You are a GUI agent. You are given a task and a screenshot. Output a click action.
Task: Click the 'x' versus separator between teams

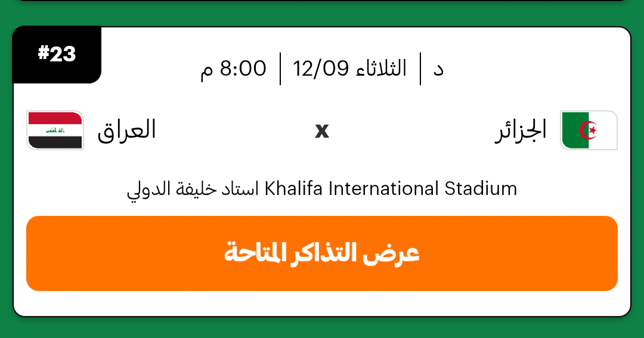[322, 131]
